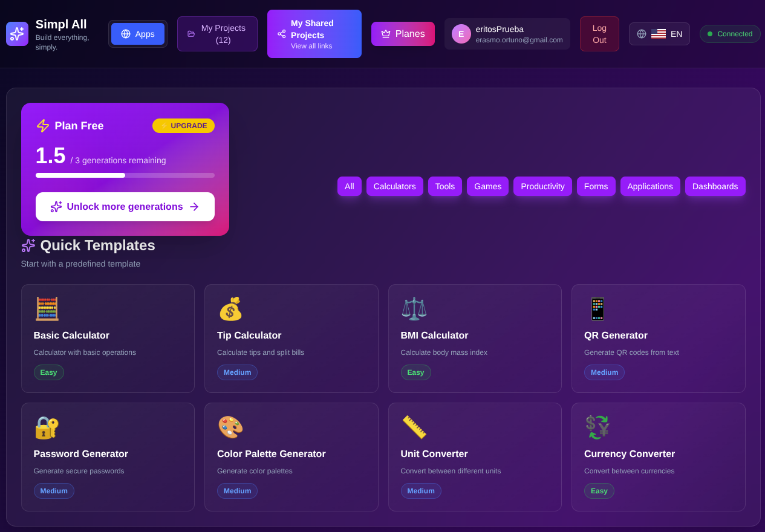
Task: Click the globe icon in the language selector
Action: click(x=642, y=34)
